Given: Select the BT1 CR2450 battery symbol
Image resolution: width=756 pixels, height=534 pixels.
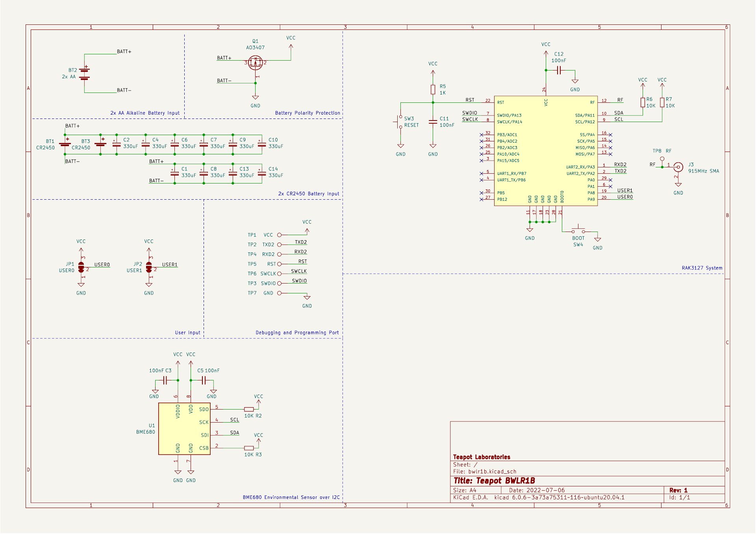Looking at the screenshot, I should [x=65, y=144].
